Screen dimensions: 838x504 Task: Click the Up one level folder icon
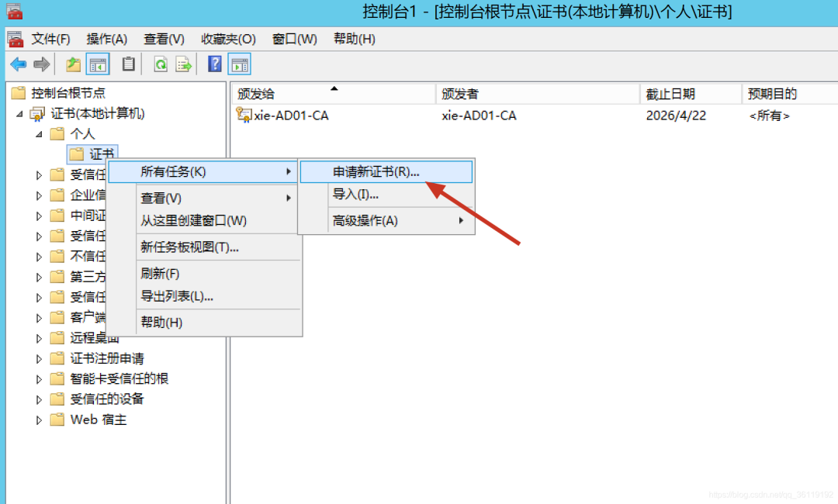tap(73, 64)
